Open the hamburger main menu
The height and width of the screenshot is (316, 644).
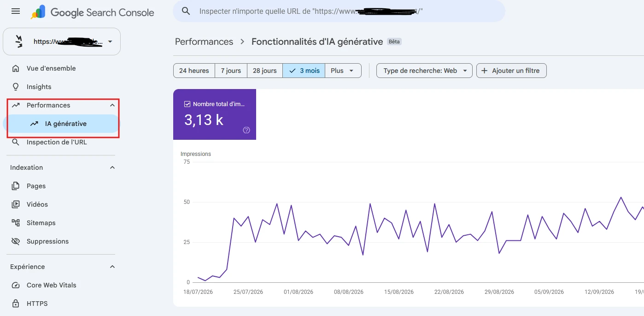tap(16, 11)
